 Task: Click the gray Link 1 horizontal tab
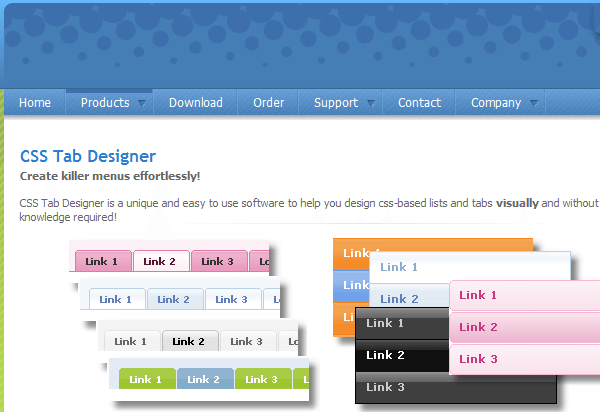pyautogui.click(x=132, y=341)
